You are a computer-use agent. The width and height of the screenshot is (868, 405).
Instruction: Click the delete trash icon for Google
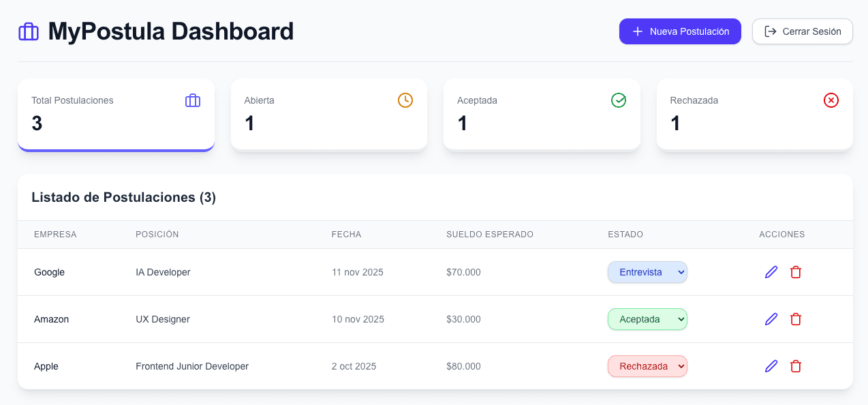click(796, 272)
